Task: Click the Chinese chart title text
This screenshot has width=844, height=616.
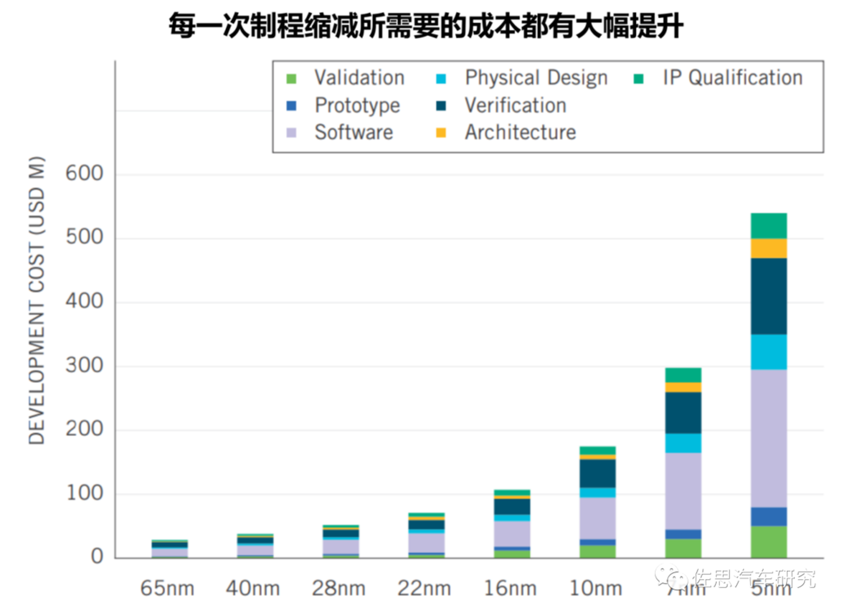Action: 425,25
